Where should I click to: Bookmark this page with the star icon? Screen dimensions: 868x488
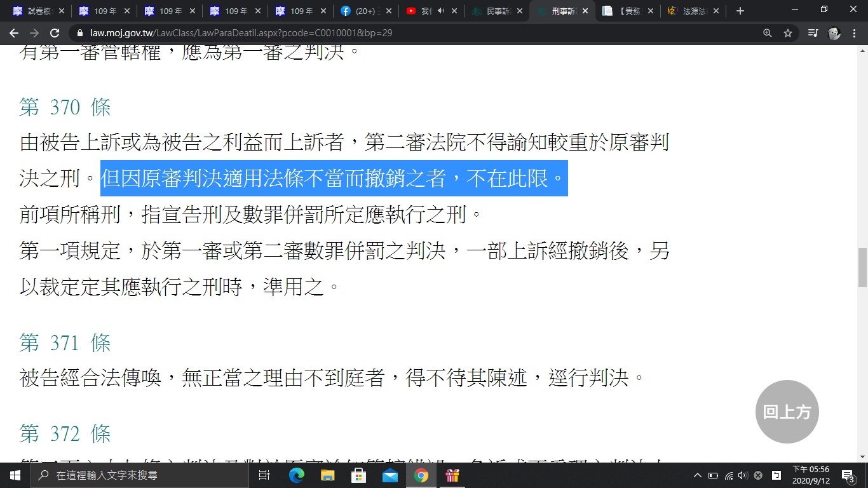788,33
